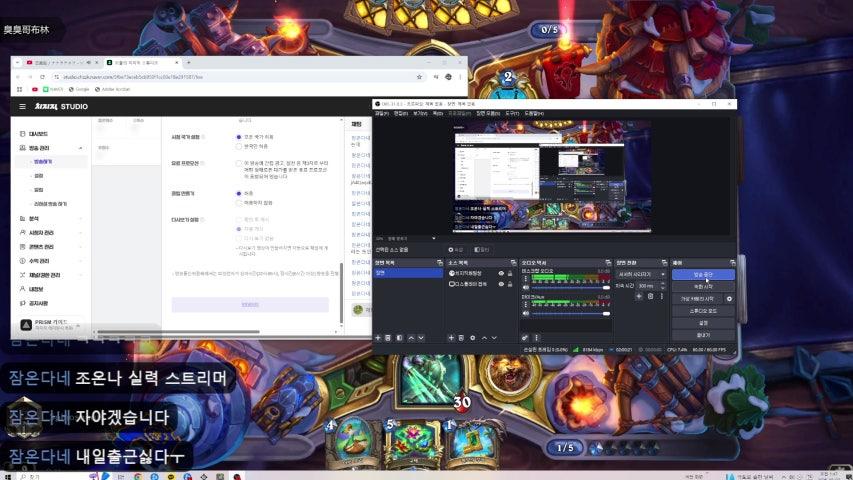Screen dimensions: 853x480
Task: Move scene down in OBS scenes panel
Action: (421, 338)
